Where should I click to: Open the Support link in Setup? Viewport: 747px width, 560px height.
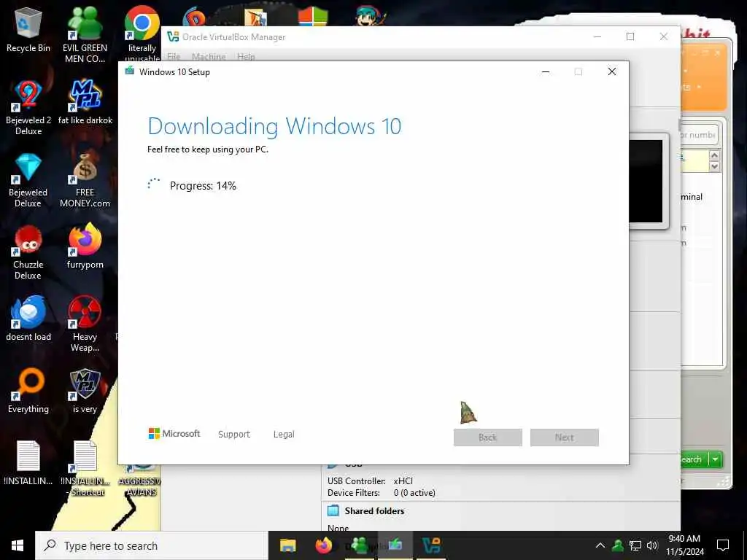(x=234, y=435)
